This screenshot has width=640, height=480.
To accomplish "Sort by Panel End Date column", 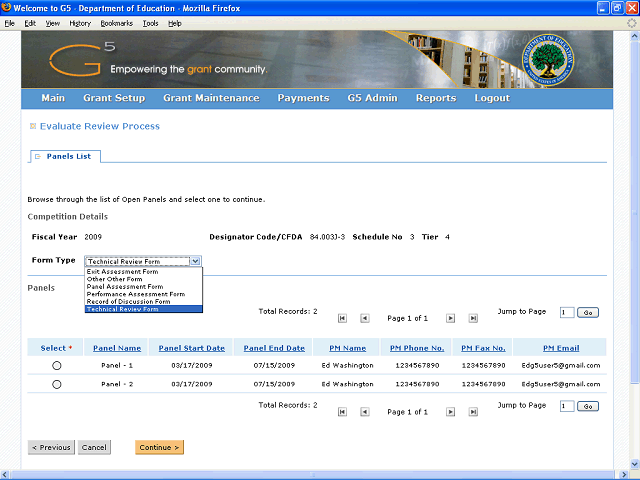I will click(274, 348).
